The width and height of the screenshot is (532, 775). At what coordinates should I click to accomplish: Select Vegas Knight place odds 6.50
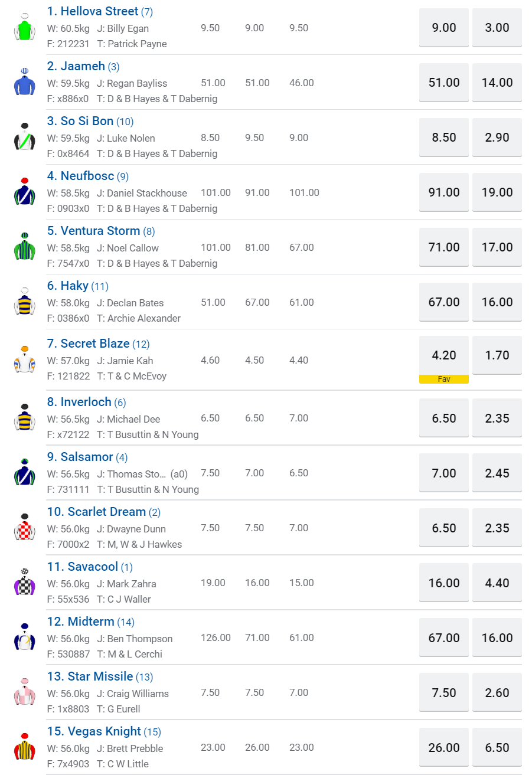click(497, 747)
